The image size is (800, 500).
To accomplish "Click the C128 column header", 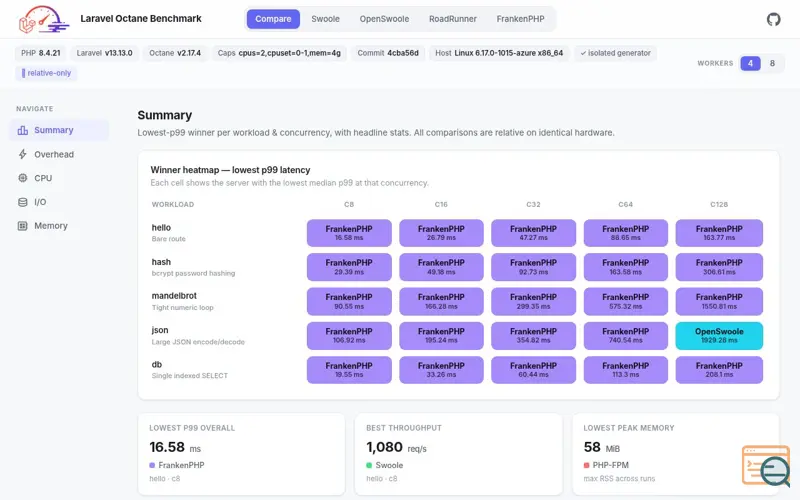I will tap(719, 205).
